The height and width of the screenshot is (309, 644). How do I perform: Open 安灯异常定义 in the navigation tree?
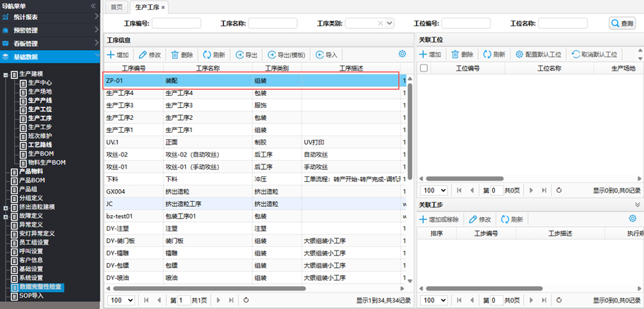pos(37,234)
